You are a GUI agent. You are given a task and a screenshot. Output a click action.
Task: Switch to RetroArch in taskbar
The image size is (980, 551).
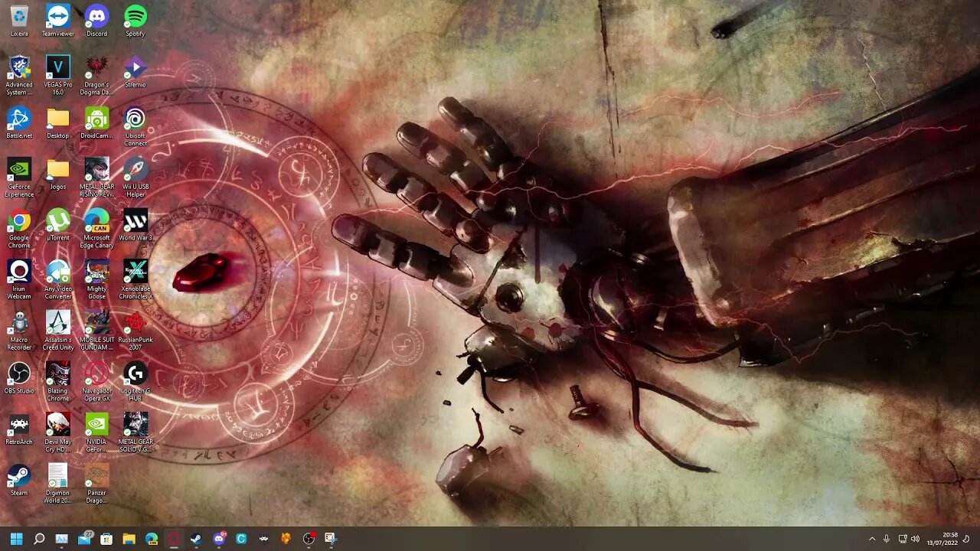tap(263, 539)
